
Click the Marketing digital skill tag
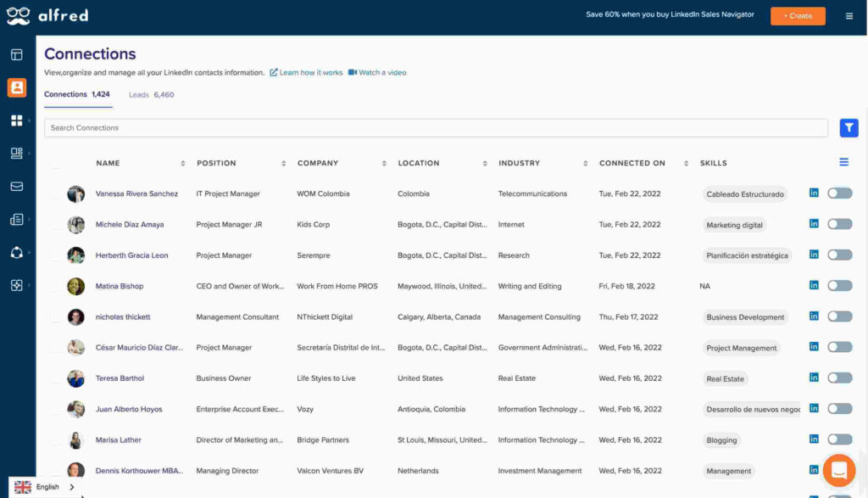[x=734, y=225]
